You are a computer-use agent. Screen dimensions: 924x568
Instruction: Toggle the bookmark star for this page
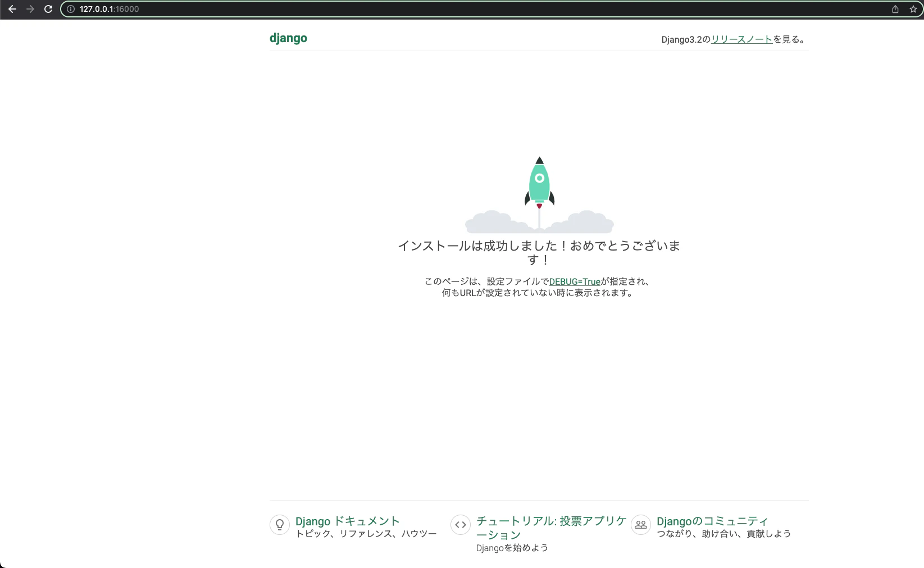913,9
